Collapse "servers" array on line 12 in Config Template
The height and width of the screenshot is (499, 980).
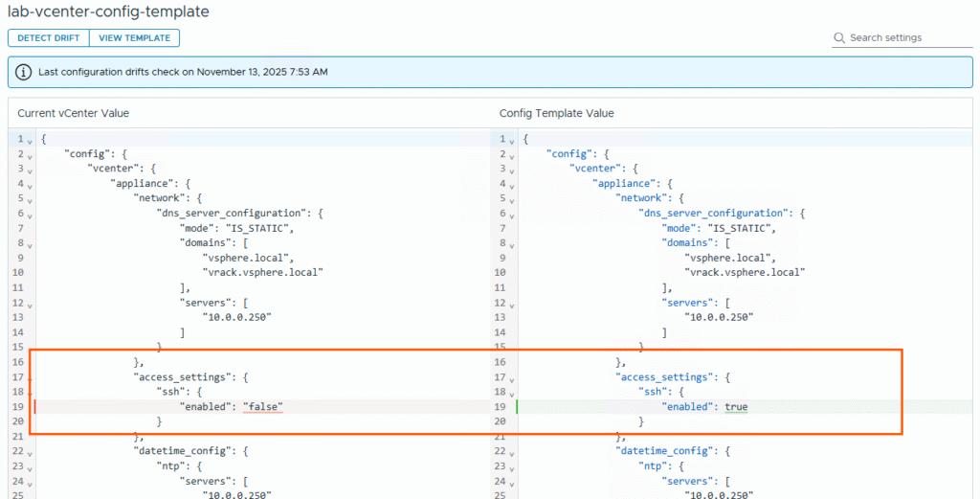pos(513,304)
